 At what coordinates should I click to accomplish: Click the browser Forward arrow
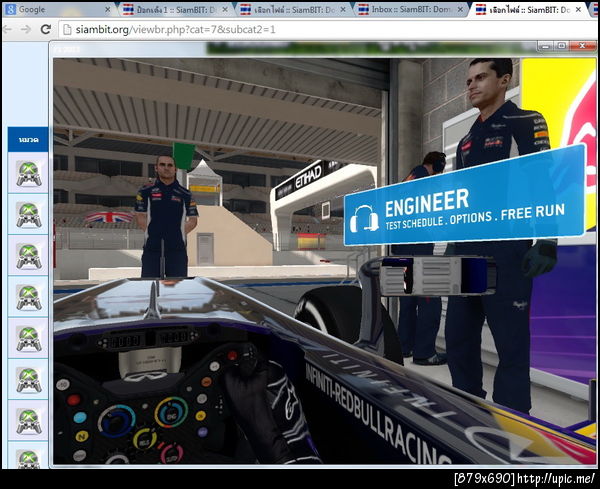click(26, 29)
